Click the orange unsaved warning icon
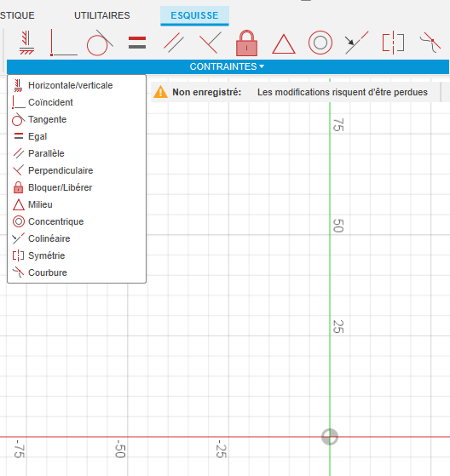The image size is (450, 476). [160, 92]
